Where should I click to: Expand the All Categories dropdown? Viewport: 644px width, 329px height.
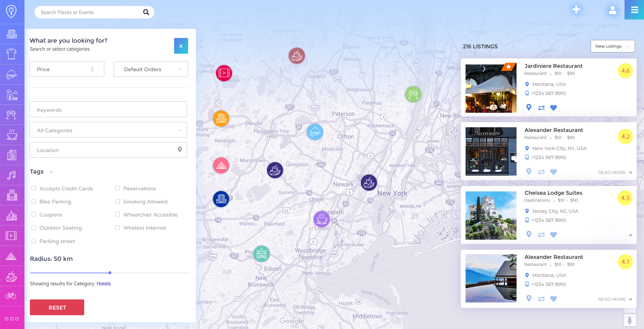108,130
